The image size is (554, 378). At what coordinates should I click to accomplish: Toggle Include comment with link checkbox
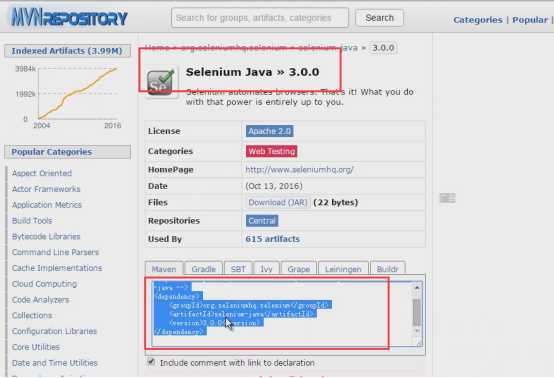(152, 362)
